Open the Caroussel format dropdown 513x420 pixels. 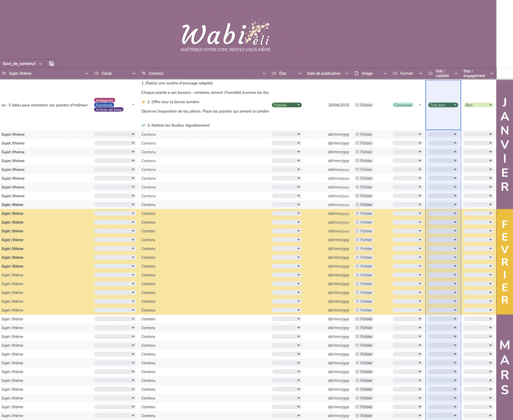point(420,105)
